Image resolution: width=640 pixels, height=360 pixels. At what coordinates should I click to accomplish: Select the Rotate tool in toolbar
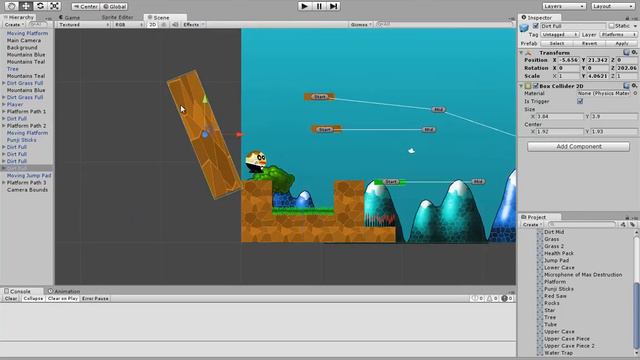coord(40,6)
